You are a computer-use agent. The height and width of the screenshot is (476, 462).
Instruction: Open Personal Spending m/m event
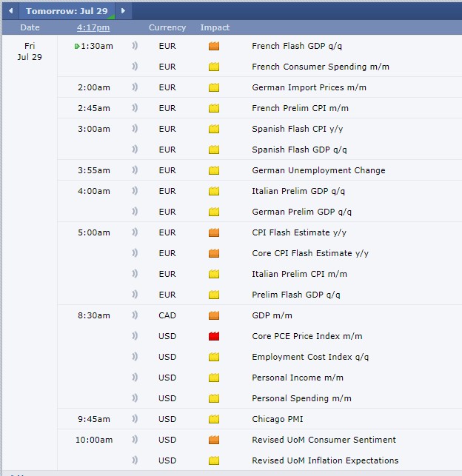[301, 398]
